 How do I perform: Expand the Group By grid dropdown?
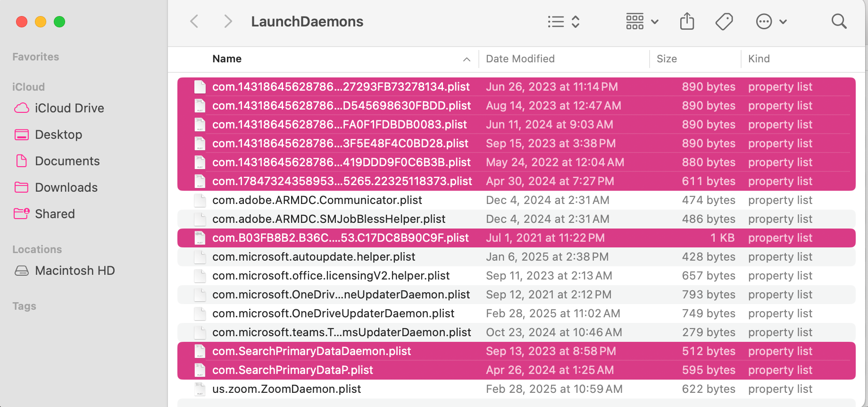[x=642, y=21]
